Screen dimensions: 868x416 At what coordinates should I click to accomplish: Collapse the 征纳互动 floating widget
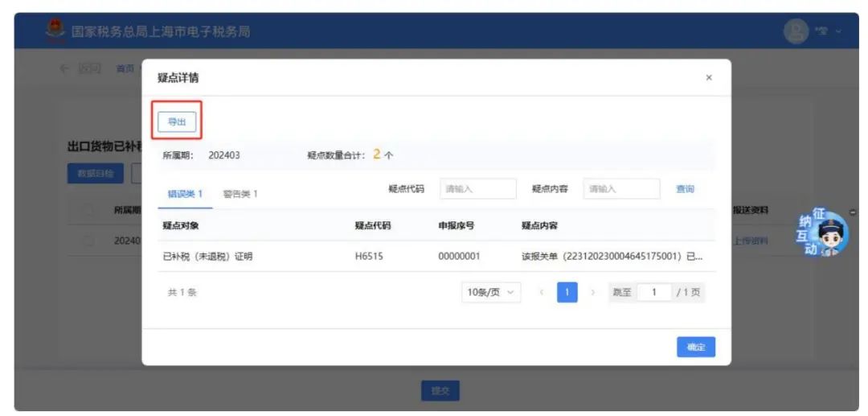click(x=853, y=212)
